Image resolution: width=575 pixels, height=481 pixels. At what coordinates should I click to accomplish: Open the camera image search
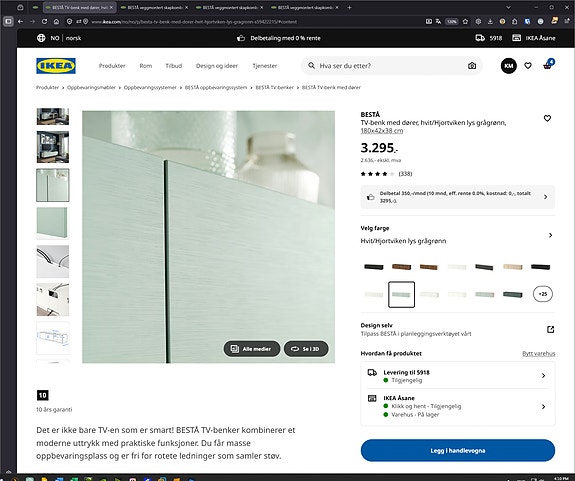coord(472,66)
